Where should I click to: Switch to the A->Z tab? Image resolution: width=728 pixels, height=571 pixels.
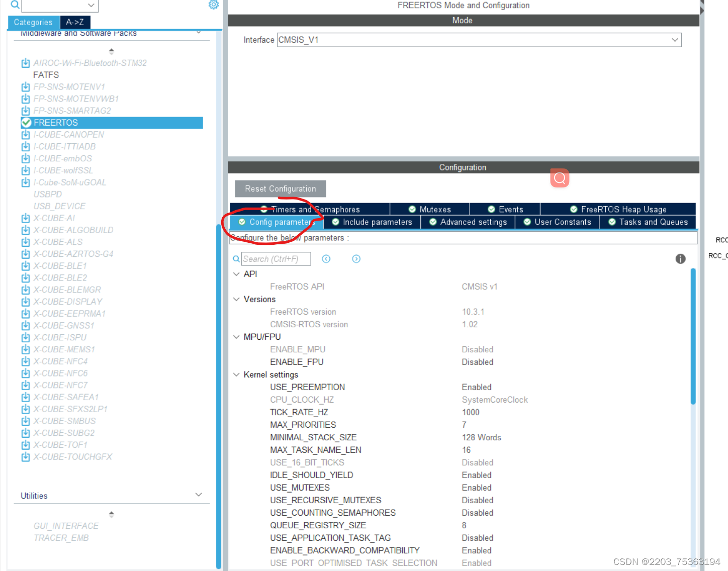75,22
